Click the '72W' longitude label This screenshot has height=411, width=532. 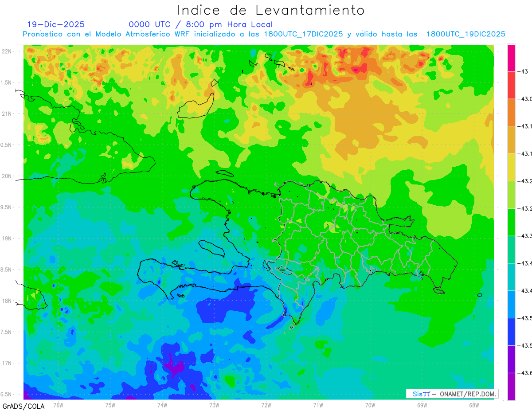(x=266, y=405)
